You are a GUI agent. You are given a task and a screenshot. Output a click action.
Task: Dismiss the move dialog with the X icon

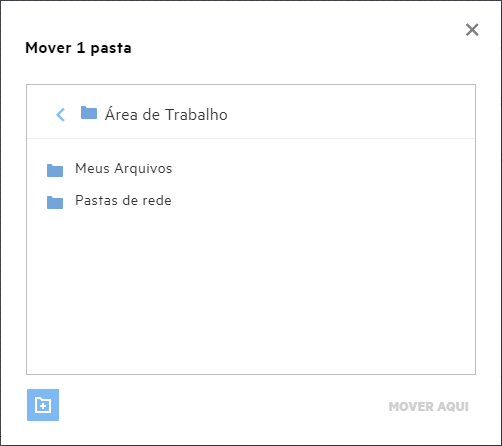[472, 30]
